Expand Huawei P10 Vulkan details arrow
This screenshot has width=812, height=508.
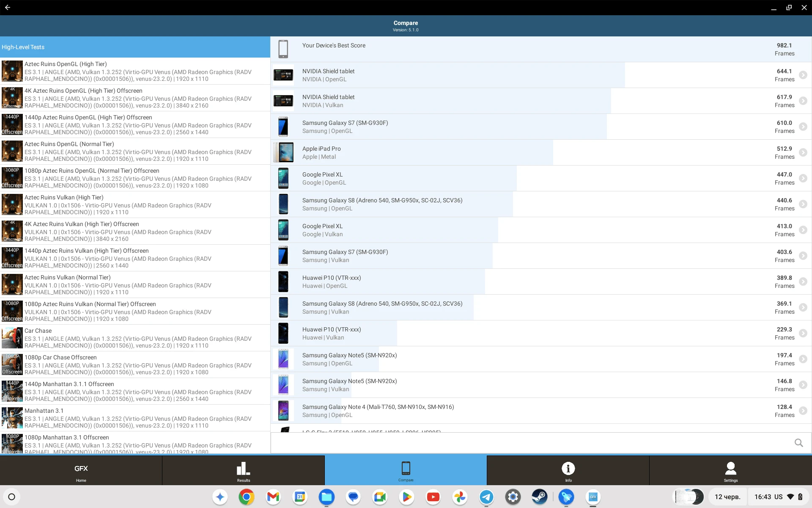[803, 333]
